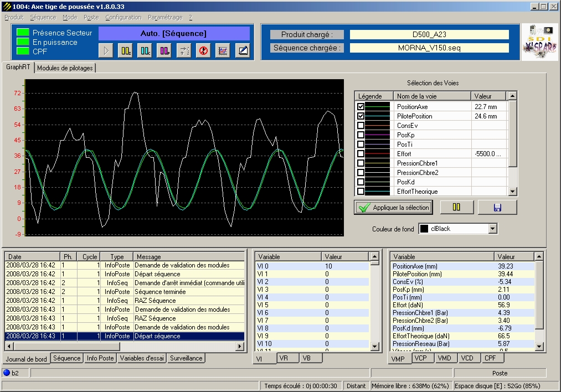Click the Produit chargé field D500_A23
This screenshot has height=392, width=561.
429,34
